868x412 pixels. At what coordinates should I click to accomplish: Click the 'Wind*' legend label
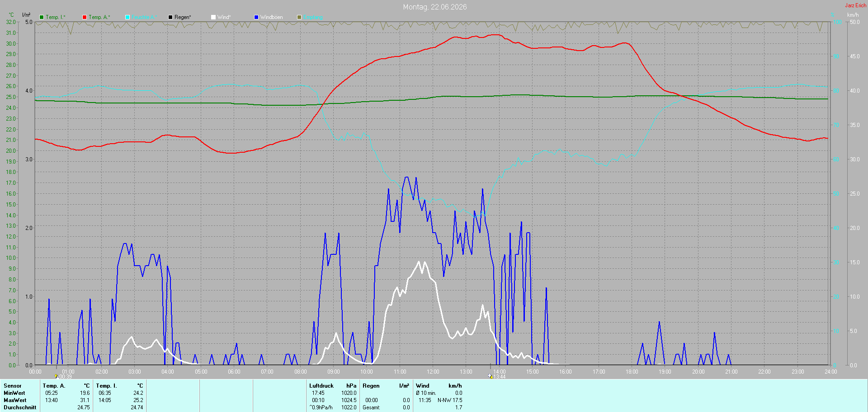click(224, 17)
